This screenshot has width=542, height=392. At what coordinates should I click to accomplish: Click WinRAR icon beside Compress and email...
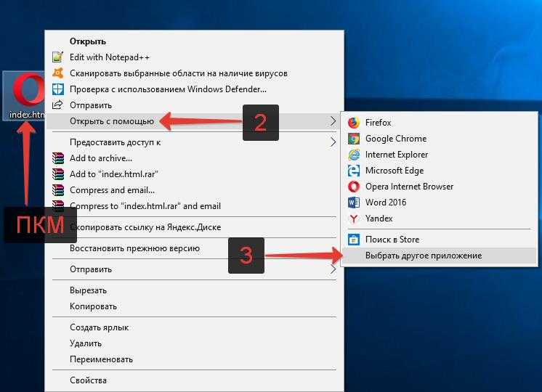pyautogui.click(x=57, y=190)
